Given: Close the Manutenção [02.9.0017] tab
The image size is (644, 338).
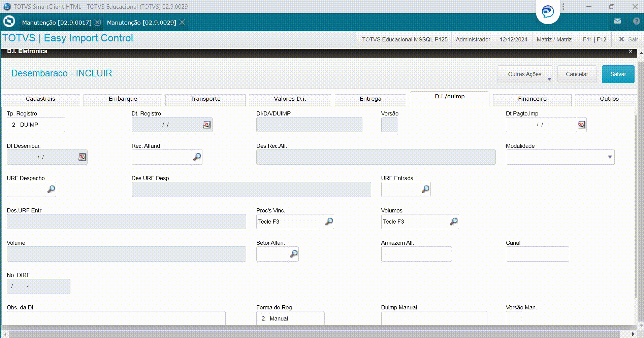Looking at the screenshot, I should pos(97,22).
